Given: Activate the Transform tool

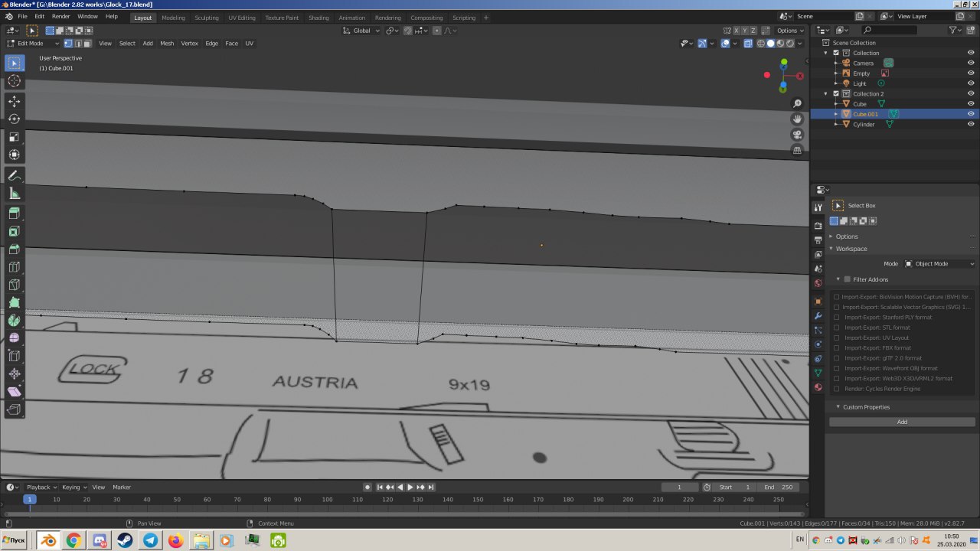Looking at the screenshot, I should coord(14,155).
